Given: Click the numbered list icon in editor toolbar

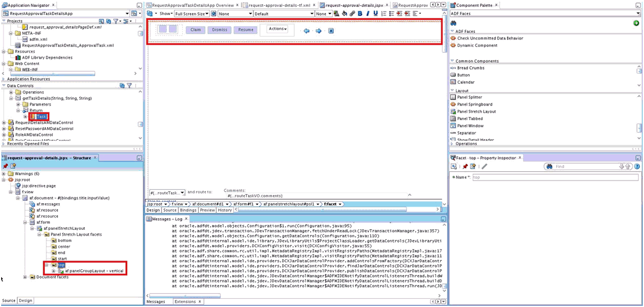Looking at the screenshot, I should pyautogui.click(x=384, y=13).
